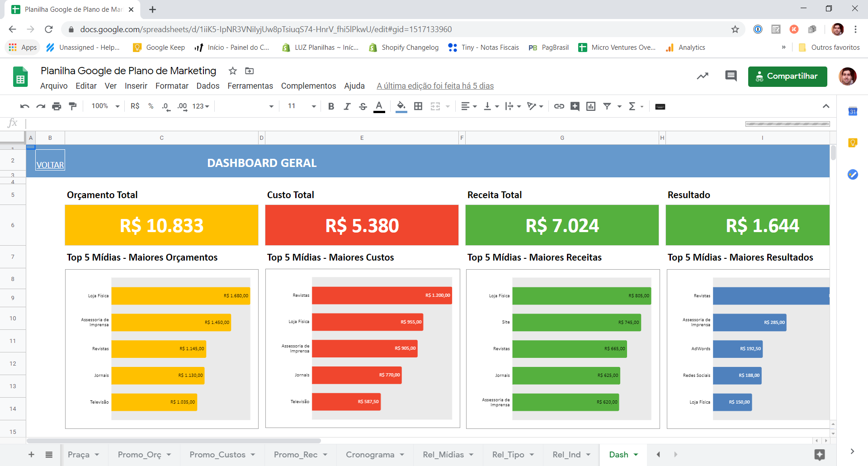Click the green Compartilhar button
Image resolution: width=868 pixels, height=466 pixels.
(787, 76)
